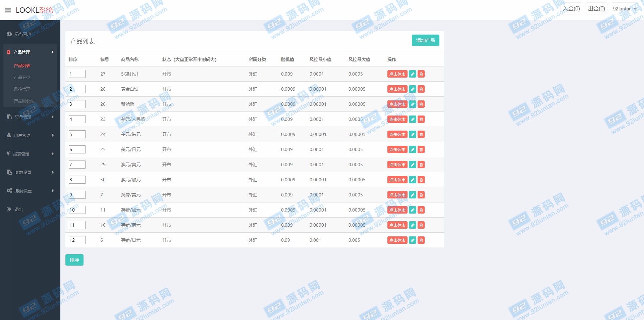644x320 pixels.
Task: Click 点击休市 for the 美元/日元 row
Action: pos(397,149)
